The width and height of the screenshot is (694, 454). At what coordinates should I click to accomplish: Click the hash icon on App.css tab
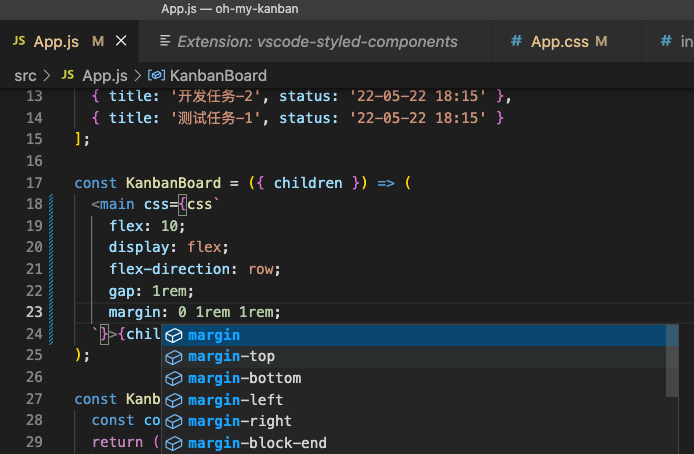[x=516, y=41]
